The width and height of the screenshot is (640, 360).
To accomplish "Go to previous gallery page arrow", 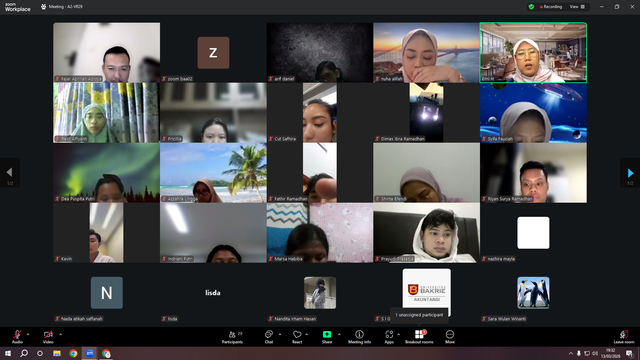I will point(10,173).
